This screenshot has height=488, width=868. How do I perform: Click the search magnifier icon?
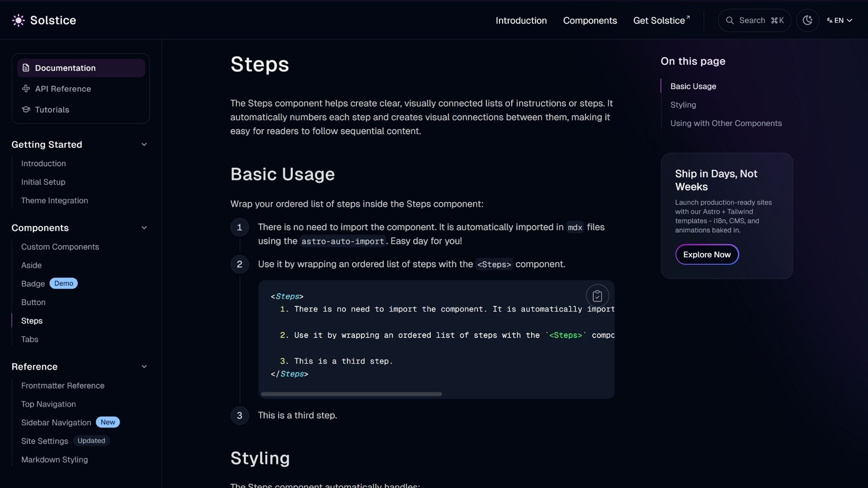coord(730,20)
